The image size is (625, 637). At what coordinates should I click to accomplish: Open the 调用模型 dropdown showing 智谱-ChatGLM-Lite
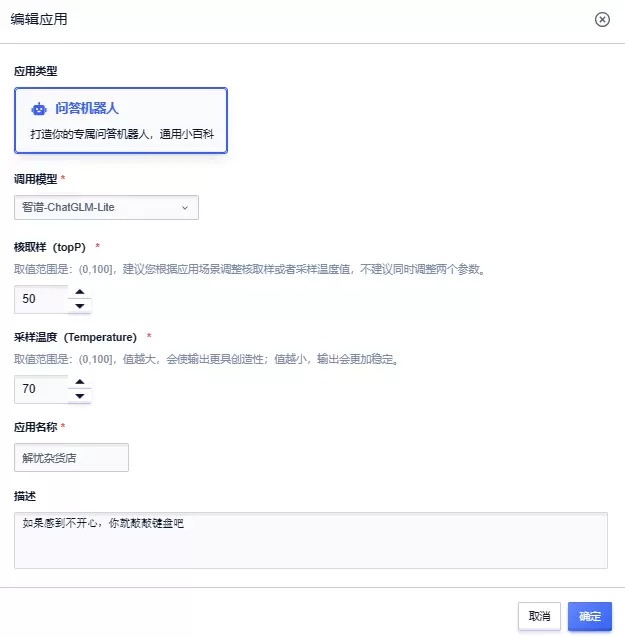tap(106, 207)
